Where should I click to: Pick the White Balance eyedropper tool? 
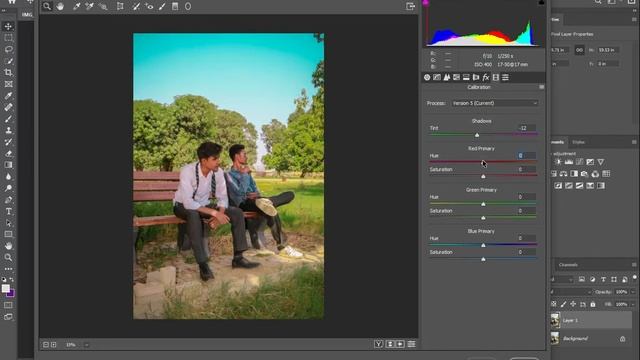pyautogui.click(x=76, y=7)
